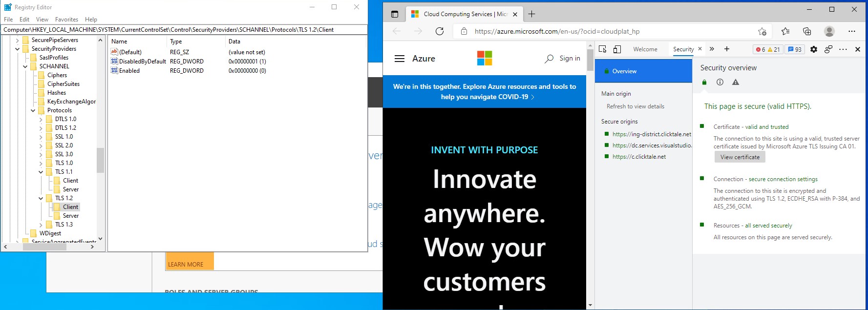Collapse the SCHANNEL tree node
The height and width of the screenshot is (310, 868).
point(25,66)
